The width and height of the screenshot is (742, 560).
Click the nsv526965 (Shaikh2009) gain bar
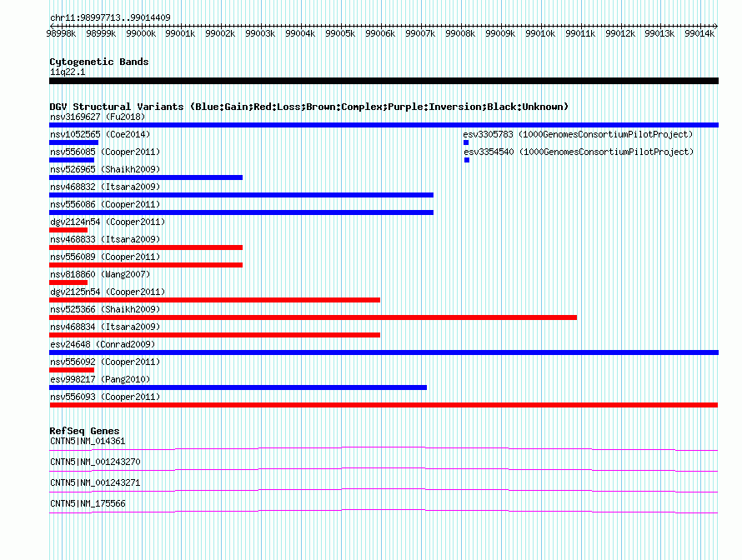point(146,177)
